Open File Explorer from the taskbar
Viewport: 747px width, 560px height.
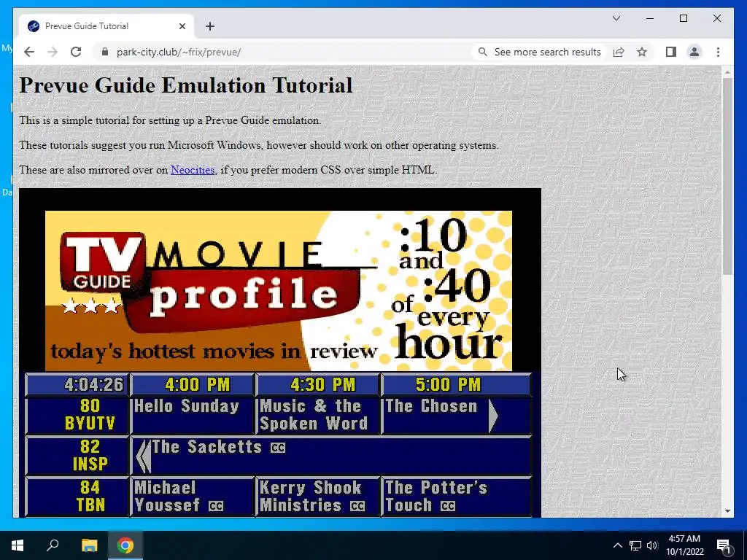point(89,545)
